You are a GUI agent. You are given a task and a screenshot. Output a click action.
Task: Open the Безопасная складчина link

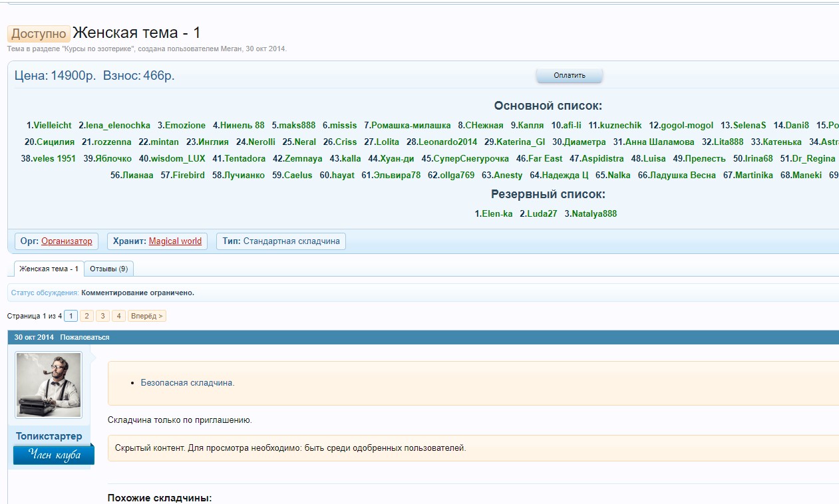(x=188, y=383)
